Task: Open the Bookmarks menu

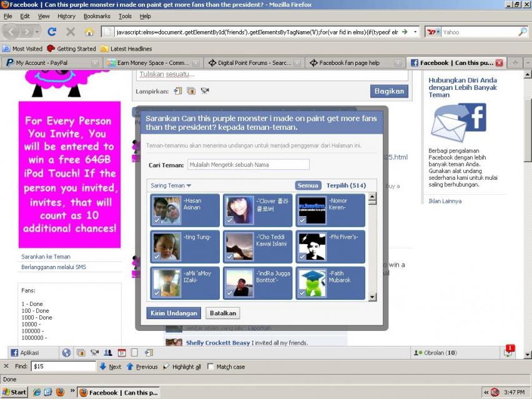Action: [x=97, y=16]
